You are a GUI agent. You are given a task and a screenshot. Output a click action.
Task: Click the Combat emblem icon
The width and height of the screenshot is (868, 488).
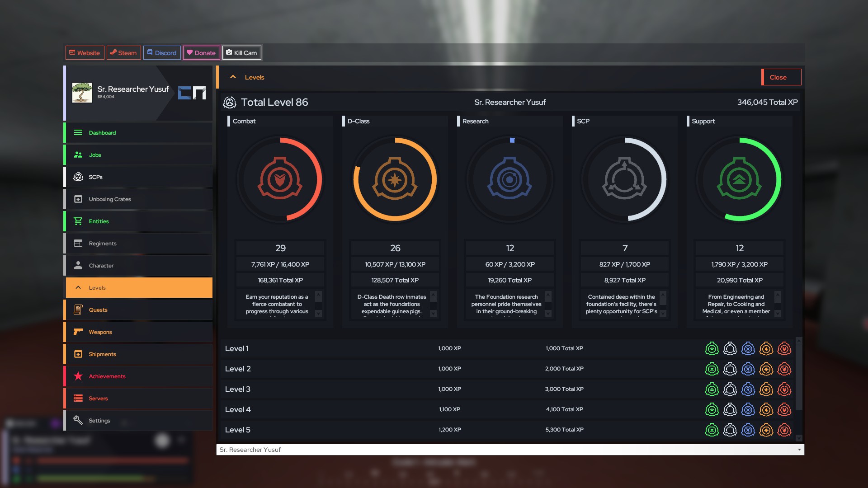click(280, 178)
